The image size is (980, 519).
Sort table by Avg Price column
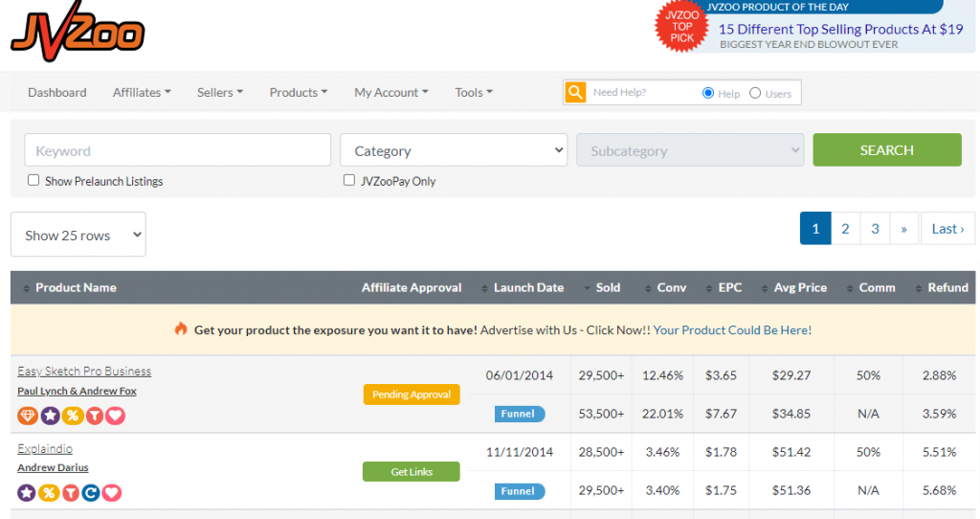coord(800,287)
